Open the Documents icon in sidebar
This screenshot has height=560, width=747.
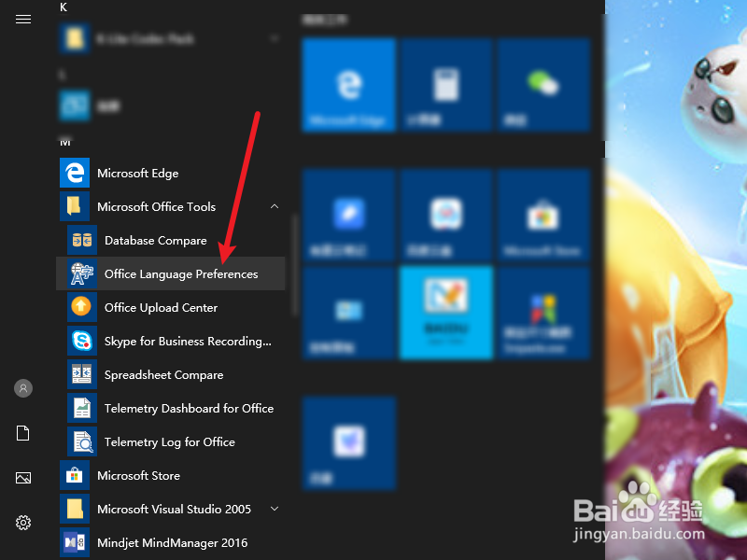22,433
